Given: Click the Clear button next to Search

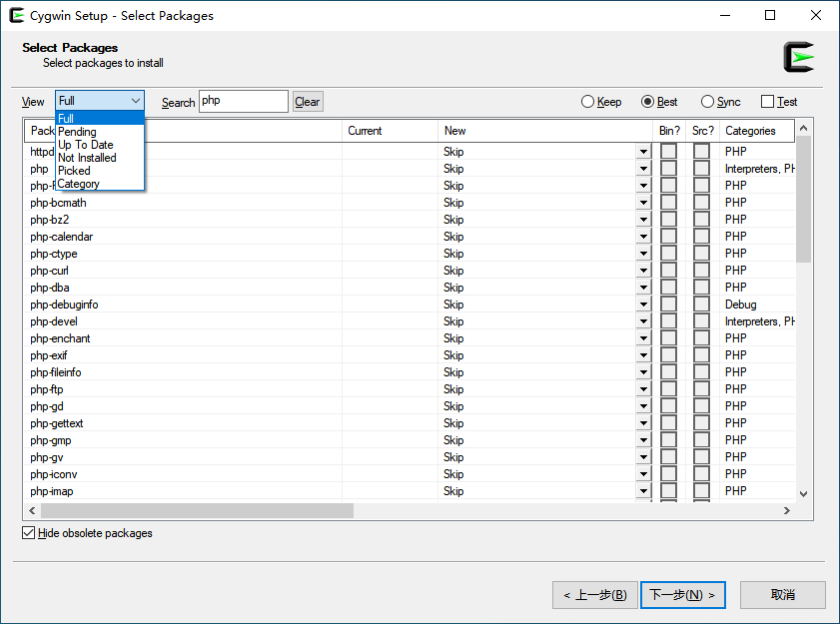Looking at the screenshot, I should (x=308, y=101).
